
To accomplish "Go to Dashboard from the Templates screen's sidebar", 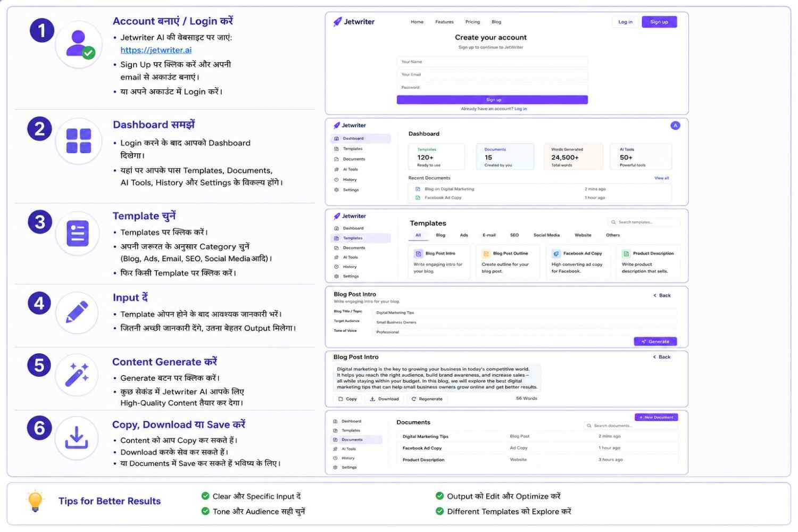I will pyautogui.click(x=349, y=228).
